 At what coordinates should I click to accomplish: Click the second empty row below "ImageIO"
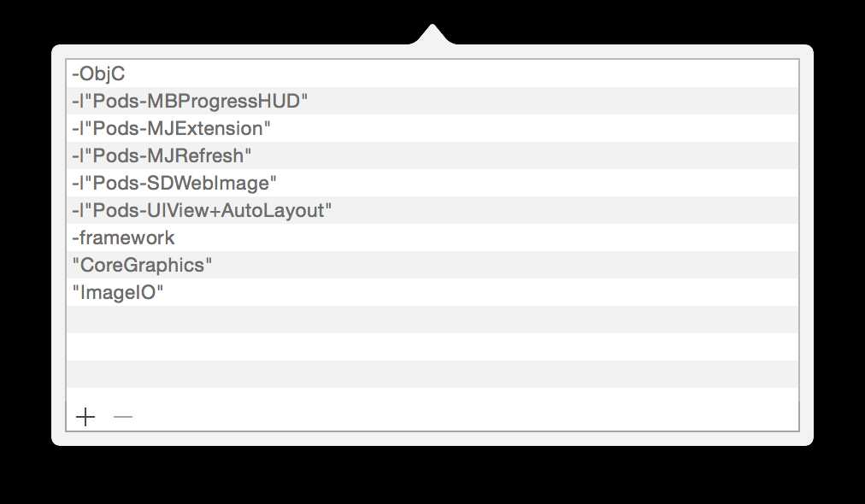(x=432, y=347)
